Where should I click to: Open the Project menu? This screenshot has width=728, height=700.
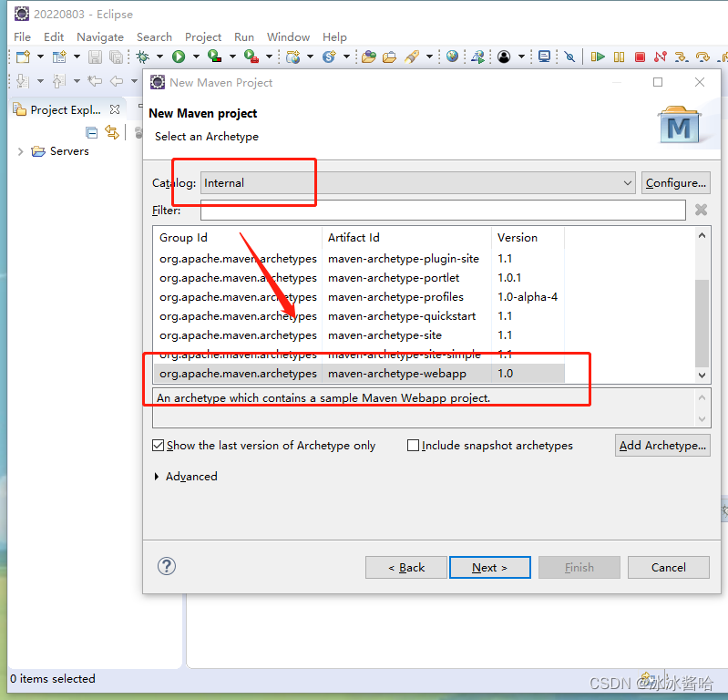click(203, 37)
